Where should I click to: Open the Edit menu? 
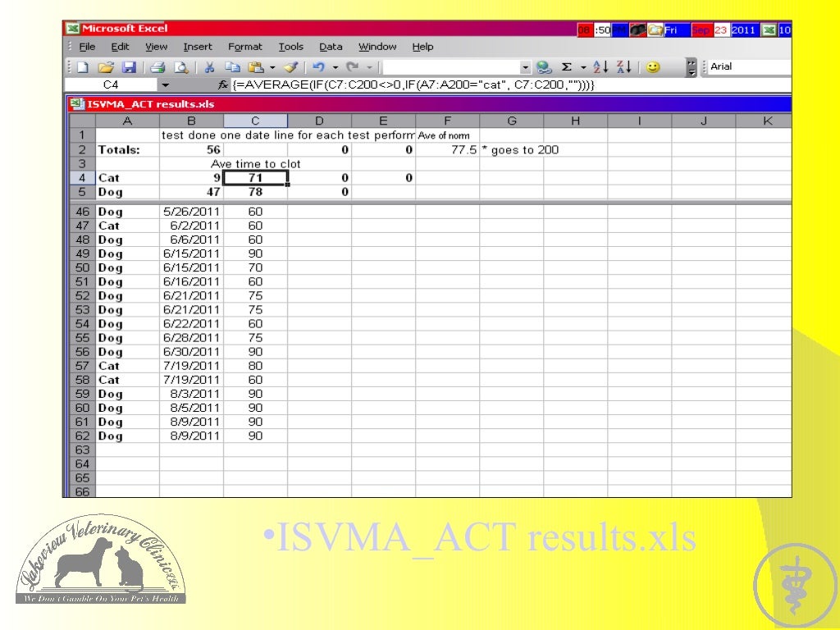point(120,47)
